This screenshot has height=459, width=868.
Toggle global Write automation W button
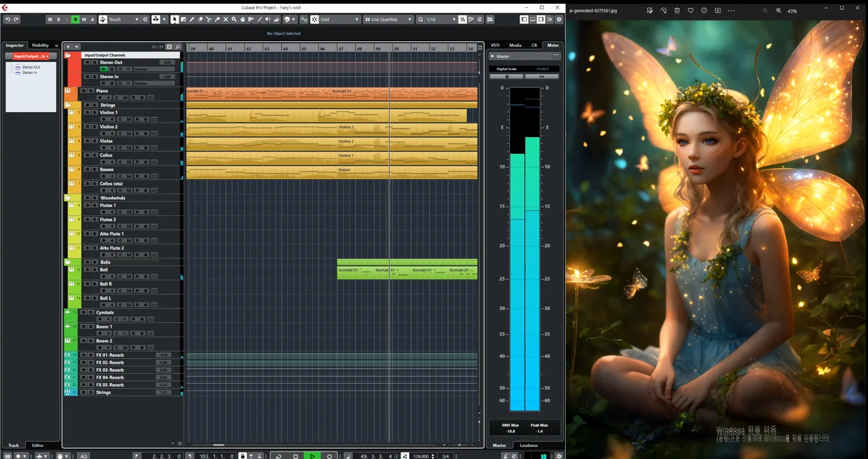[84, 19]
